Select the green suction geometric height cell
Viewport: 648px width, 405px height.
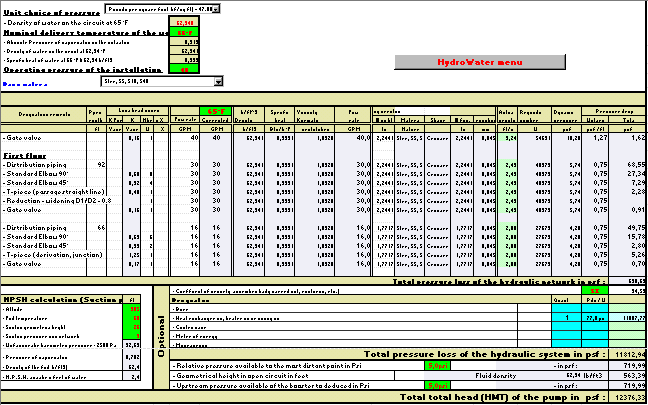pos(132,327)
